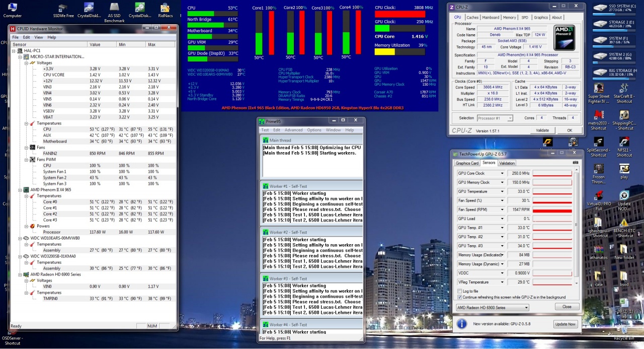Open the green CrystalDiskMark desktop shortcut
Viewport: 644px width, 349px height.
point(140,10)
